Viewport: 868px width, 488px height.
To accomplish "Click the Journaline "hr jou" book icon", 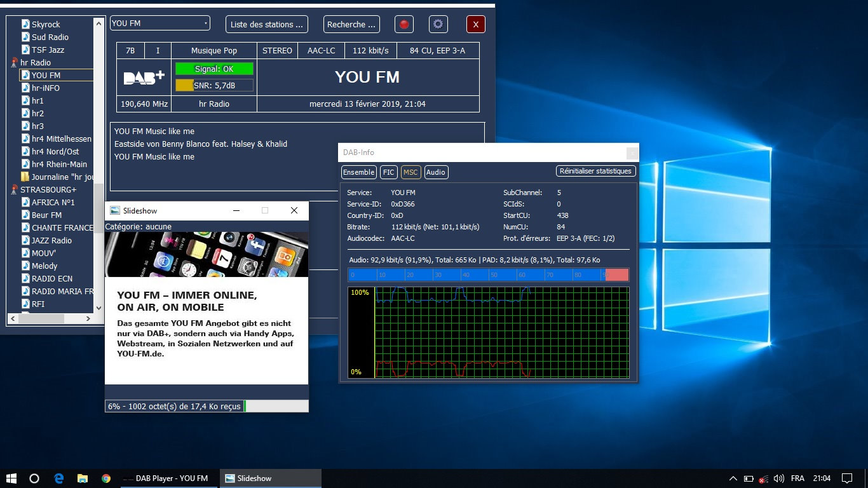I will 25,177.
